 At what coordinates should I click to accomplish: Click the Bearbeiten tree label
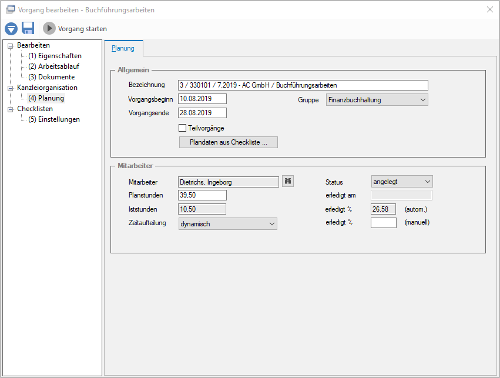tap(33, 45)
